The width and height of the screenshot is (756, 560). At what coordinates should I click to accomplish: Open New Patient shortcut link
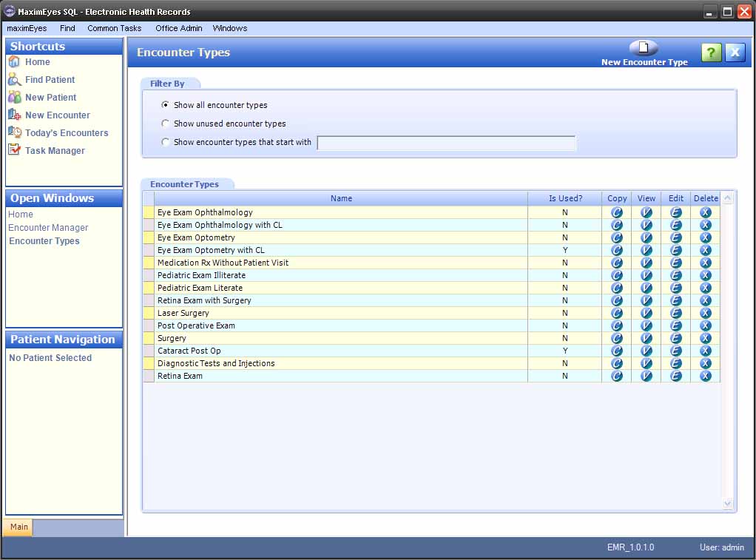coord(50,98)
